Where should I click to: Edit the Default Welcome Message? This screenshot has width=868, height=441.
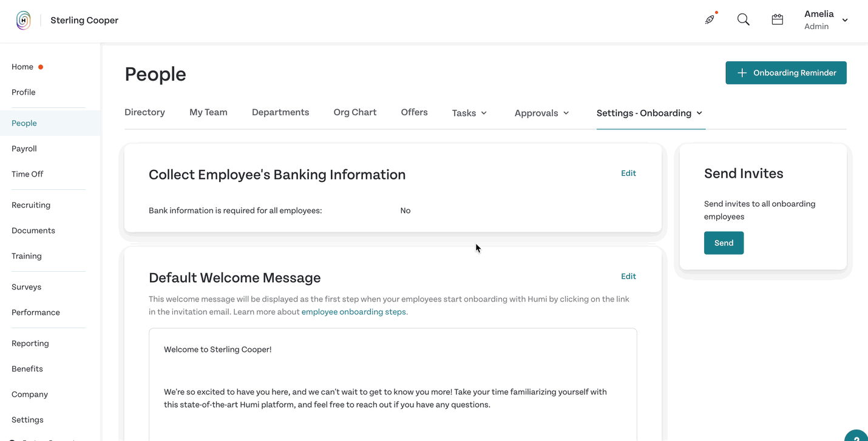click(628, 276)
